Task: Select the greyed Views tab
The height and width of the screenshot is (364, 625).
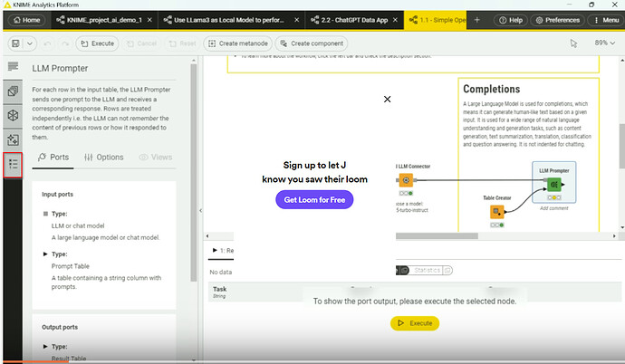Action: tap(156, 158)
